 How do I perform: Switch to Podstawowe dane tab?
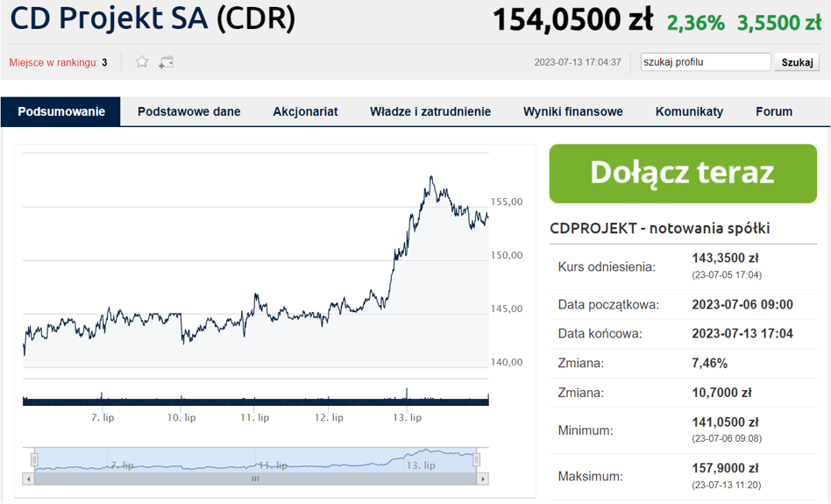coord(188,112)
